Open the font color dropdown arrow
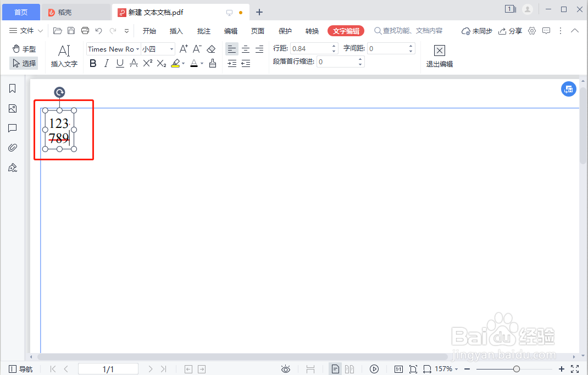The width and height of the screenshot is (588, 375). (201, 63)
